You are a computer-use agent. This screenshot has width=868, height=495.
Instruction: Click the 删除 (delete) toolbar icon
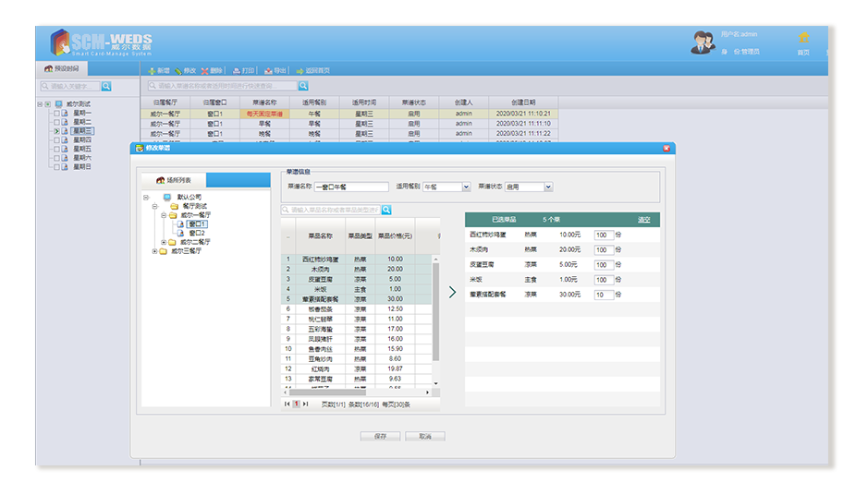click(205, 70)
